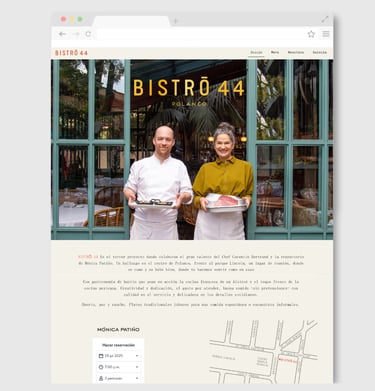Select the active browser tab
Viewport: 375px width, 391px height.
[131, 21]
